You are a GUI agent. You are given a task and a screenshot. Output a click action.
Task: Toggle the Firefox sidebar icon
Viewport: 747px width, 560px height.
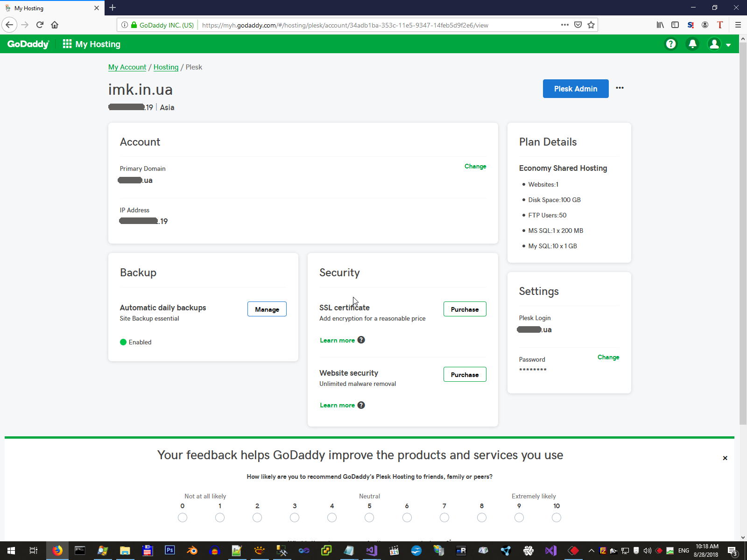(x=675, y=25)
